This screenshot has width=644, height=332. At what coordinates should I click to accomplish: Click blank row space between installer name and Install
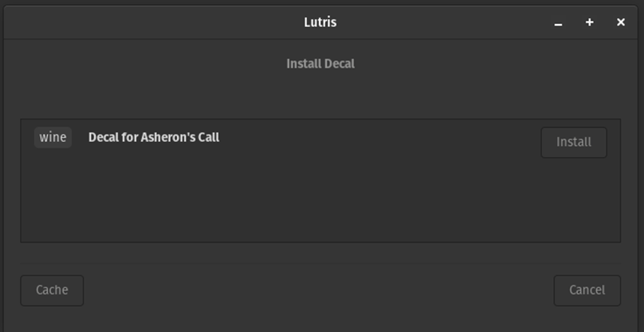[375, 139]
